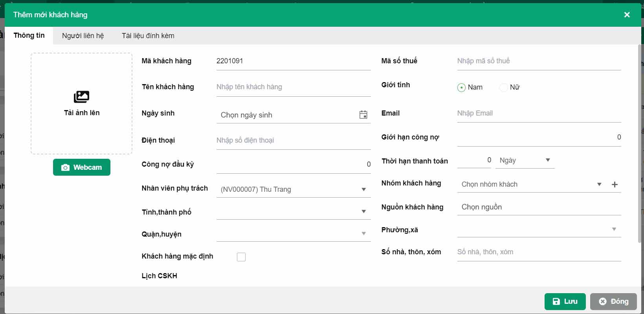Open the Chọn nhóm khách dropdown

pyautogui.click(x=599, y=184)
